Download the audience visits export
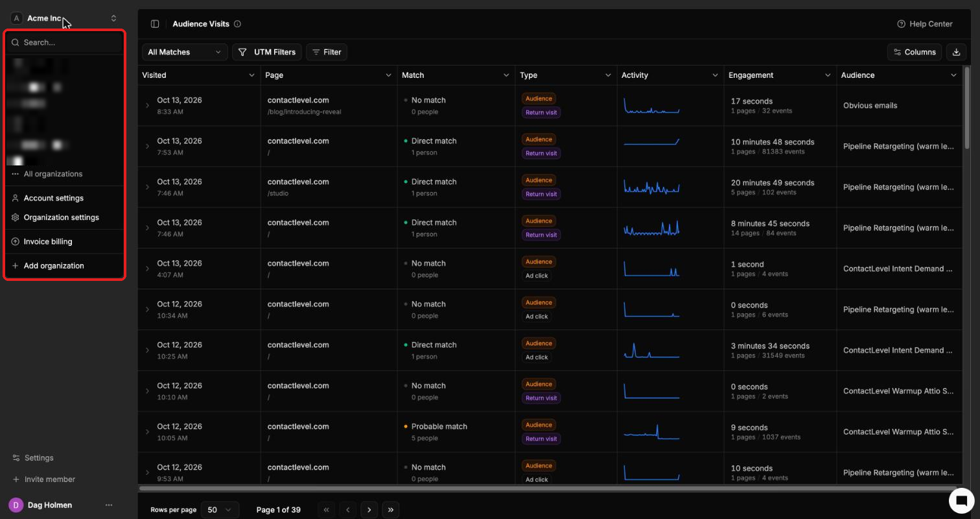The width and height of the screenshot is (980, 519). 956,52
